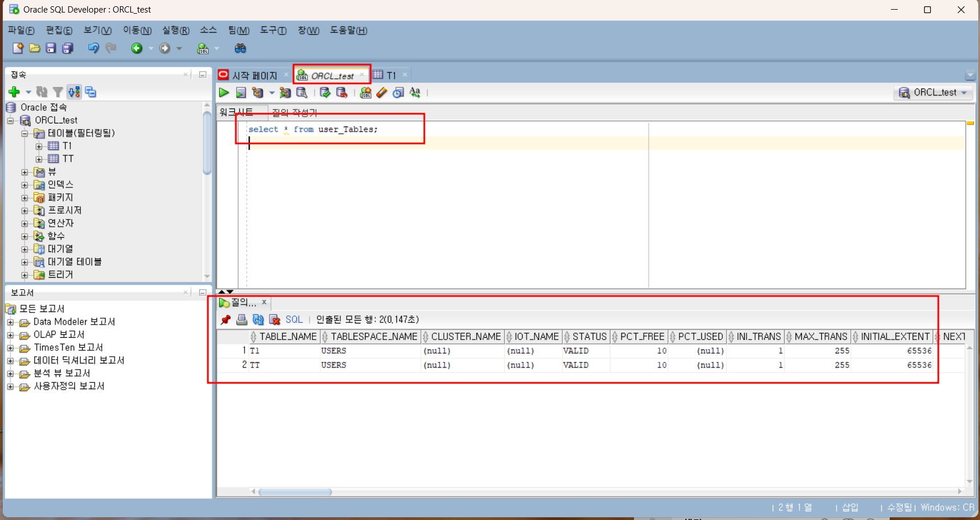Viewport: 980px width, 520px height.
Task: Undo the last edit using Undo icon
Action: tap(93, 49)
